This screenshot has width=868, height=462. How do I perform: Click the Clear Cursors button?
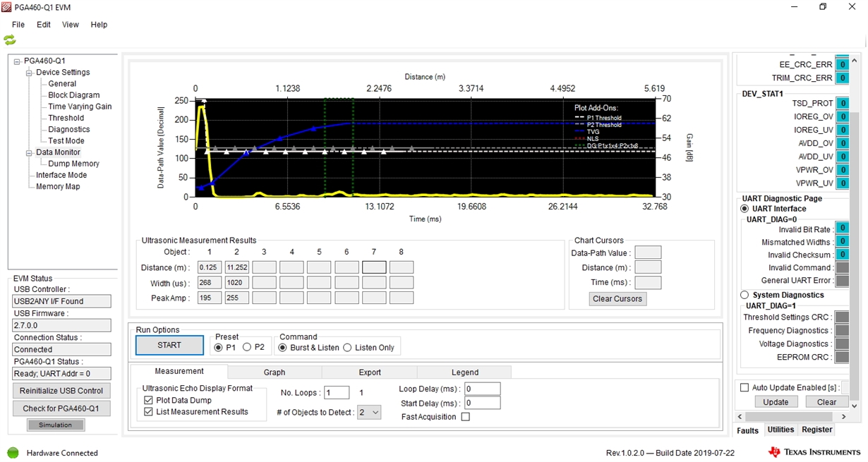coord(617,299)
